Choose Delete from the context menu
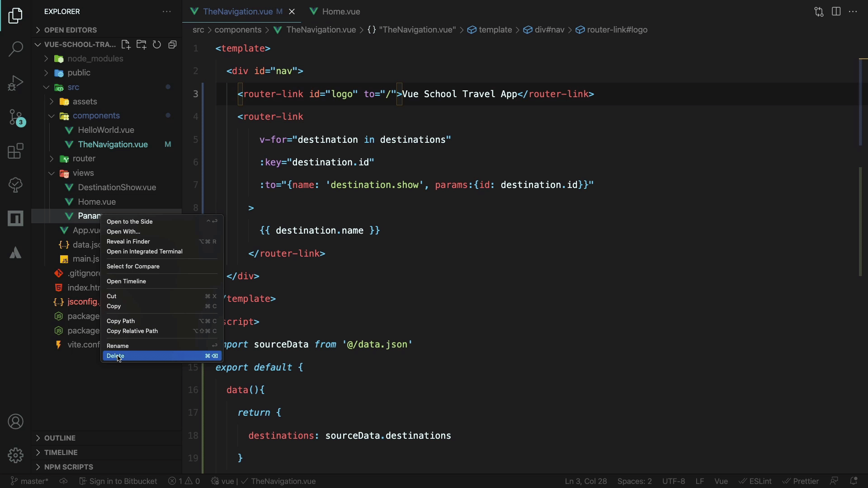Viewport: 868px width, 488px height. (x=116, y=356)
